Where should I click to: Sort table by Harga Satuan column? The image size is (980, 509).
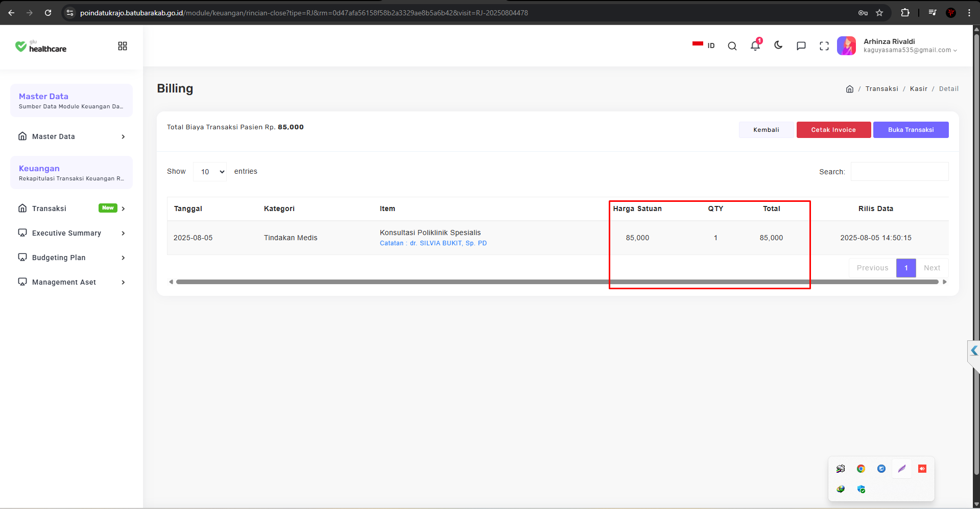pos(637,209)
